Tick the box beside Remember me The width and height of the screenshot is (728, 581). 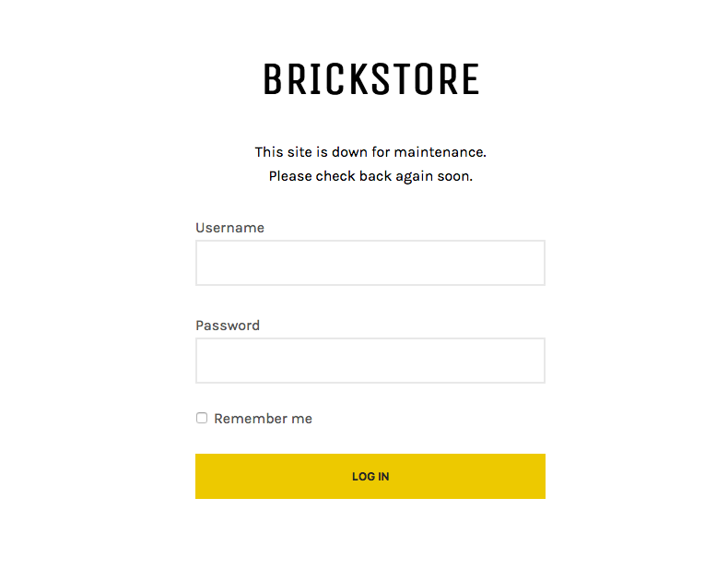202,418
